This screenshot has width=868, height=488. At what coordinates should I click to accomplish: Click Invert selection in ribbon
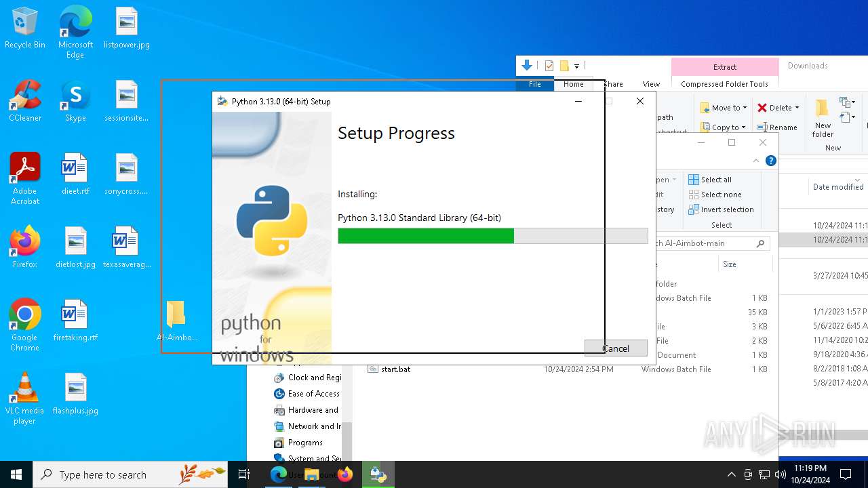(x=721, y=209)
